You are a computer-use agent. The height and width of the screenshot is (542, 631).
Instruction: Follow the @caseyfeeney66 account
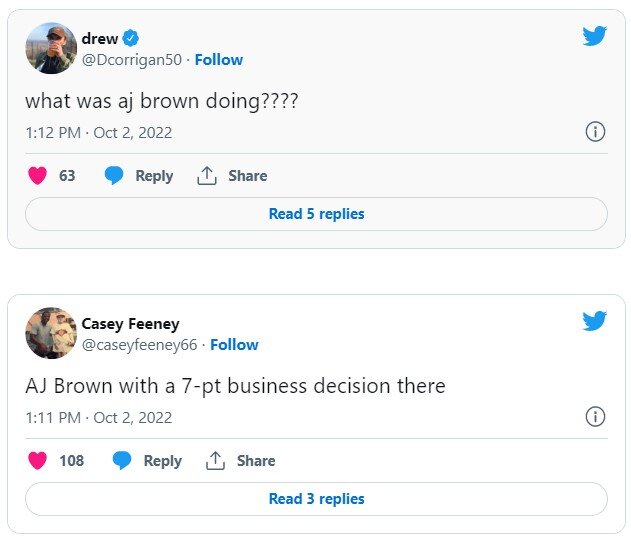234,345
